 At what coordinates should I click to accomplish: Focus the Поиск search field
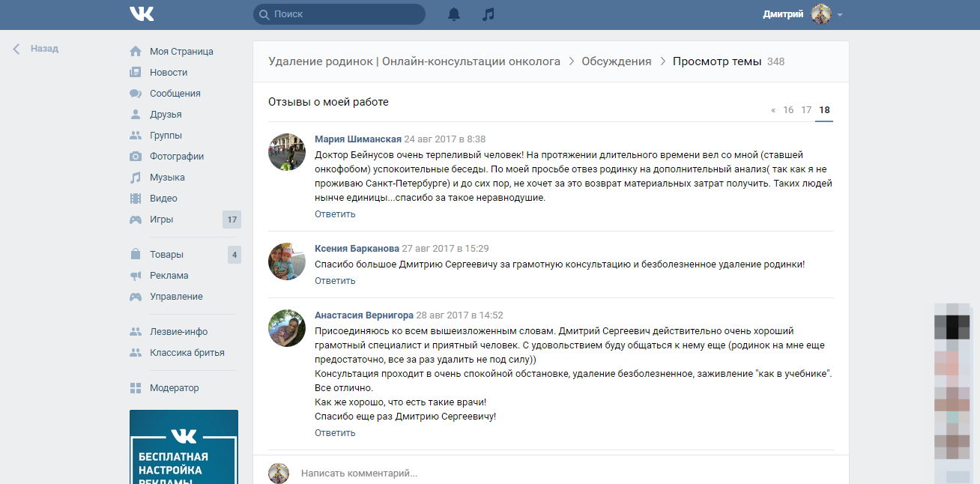pyautogui.click(x=339, y=14)
